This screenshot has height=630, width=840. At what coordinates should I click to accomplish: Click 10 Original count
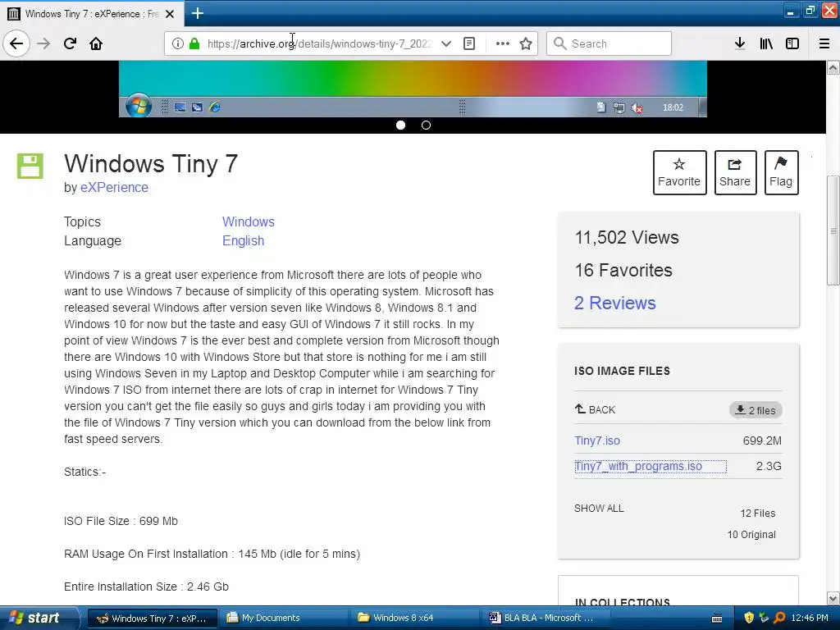(x=751, y=535)
